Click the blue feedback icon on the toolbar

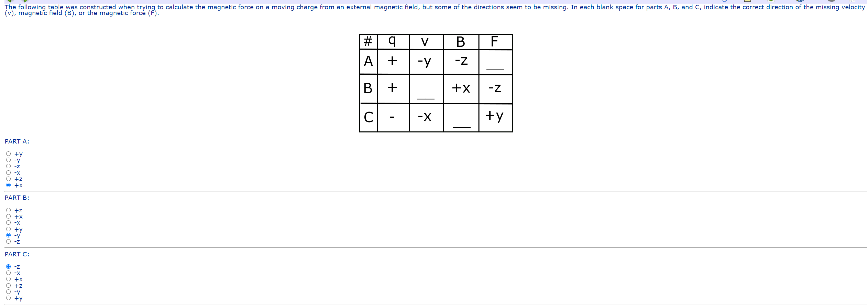point(800,1)
